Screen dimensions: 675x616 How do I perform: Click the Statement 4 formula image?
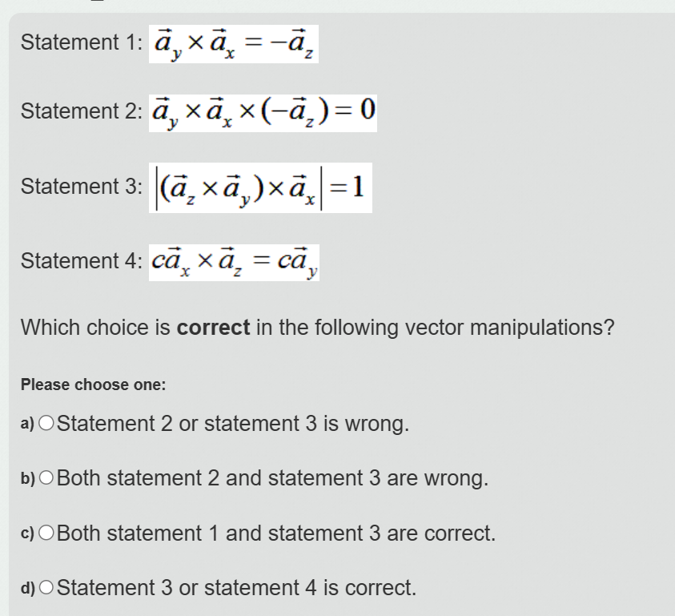(x=235, y=262)
